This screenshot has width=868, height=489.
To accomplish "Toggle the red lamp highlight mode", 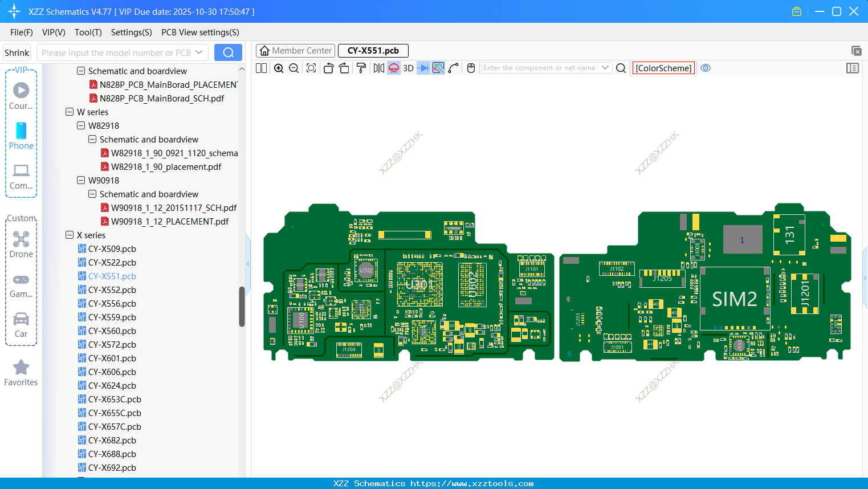I will pyautogui.click(x=393, y=68).
